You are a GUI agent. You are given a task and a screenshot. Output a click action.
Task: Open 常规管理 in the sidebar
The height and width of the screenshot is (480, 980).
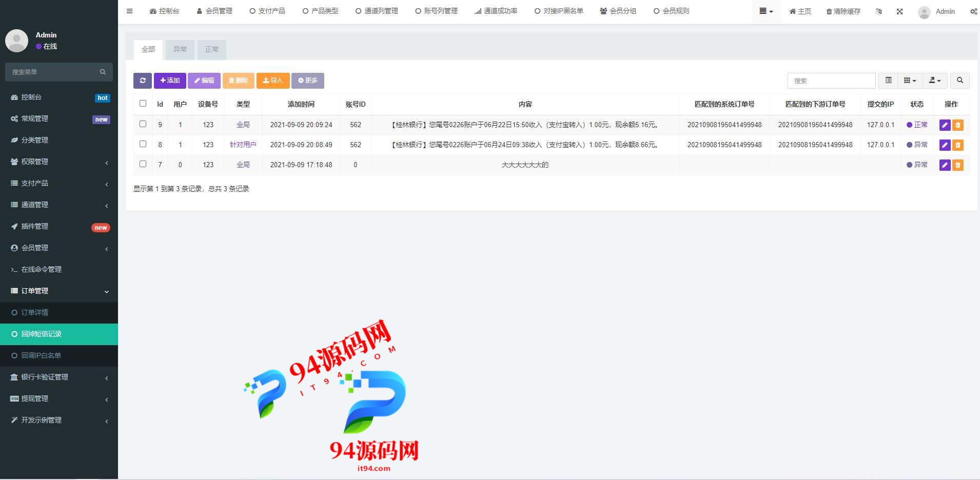(59, 119)
